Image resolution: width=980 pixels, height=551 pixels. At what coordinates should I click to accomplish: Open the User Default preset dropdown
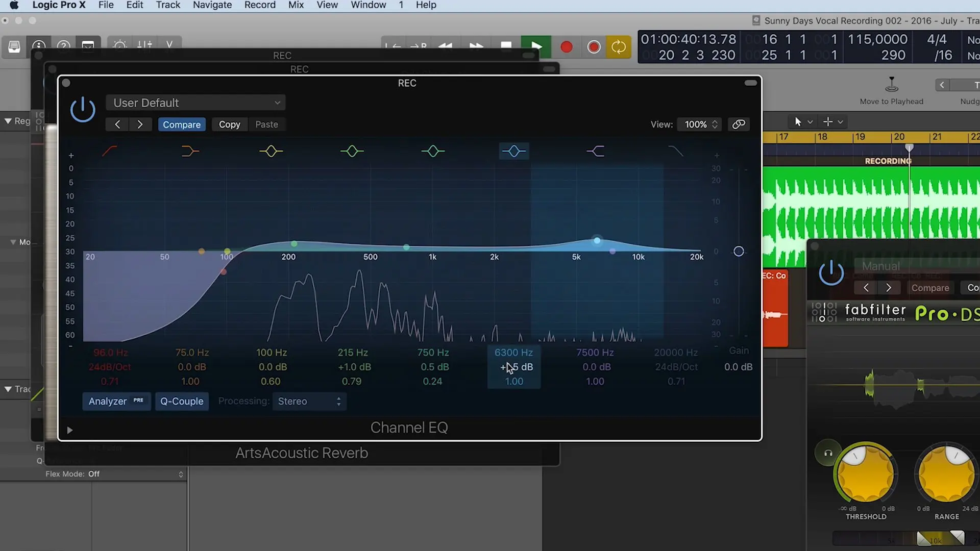tap(195, 103)
